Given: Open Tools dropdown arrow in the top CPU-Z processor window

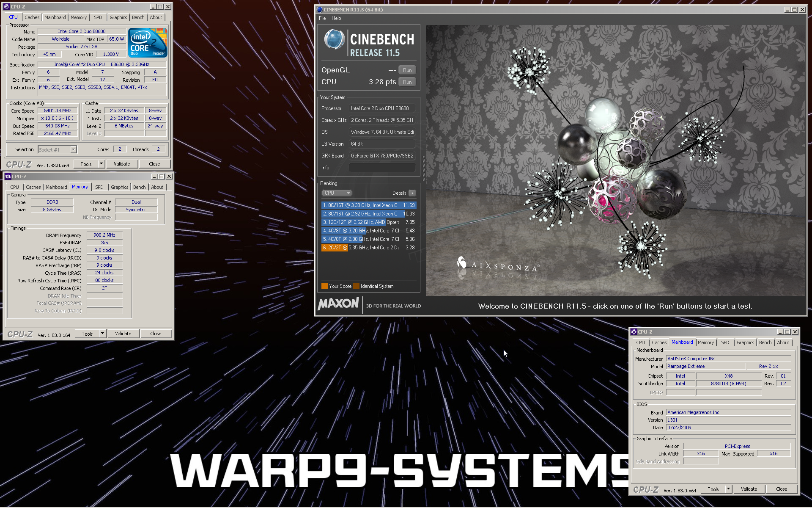Looking at the screenshot, I should [x=101, y=164].
